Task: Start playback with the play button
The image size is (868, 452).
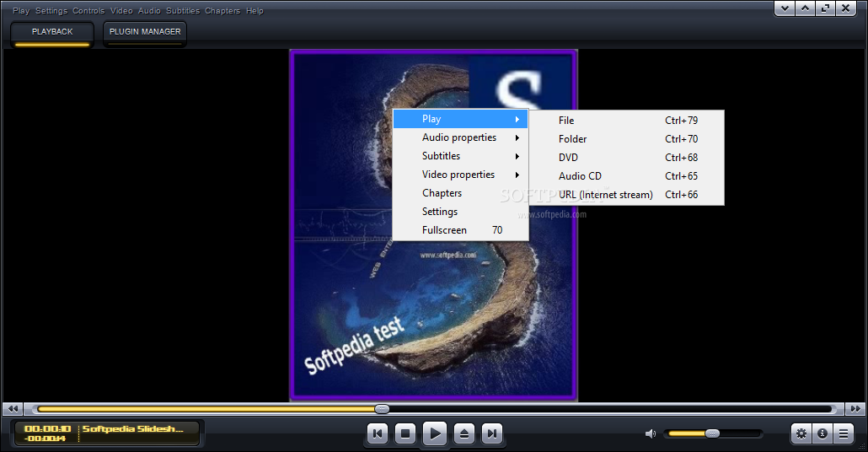Action: pyautogui.click(x=435, y=433)
